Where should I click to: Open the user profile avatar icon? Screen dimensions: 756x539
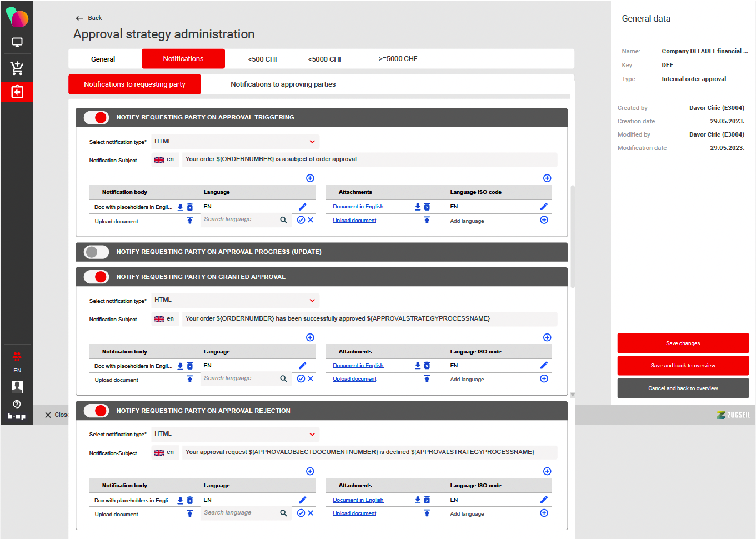pyautogui.click(x=17, y=387)
